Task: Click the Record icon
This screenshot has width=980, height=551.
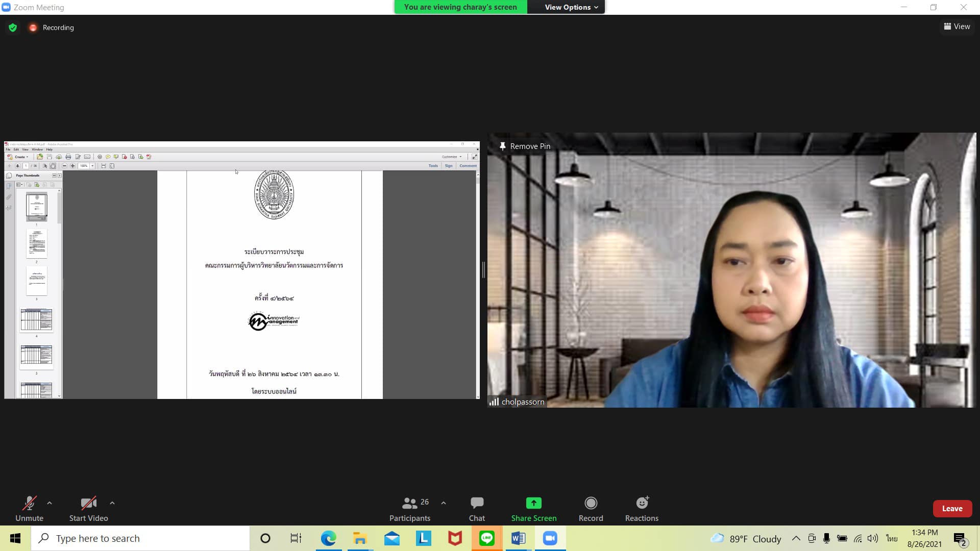Action: 591,509
